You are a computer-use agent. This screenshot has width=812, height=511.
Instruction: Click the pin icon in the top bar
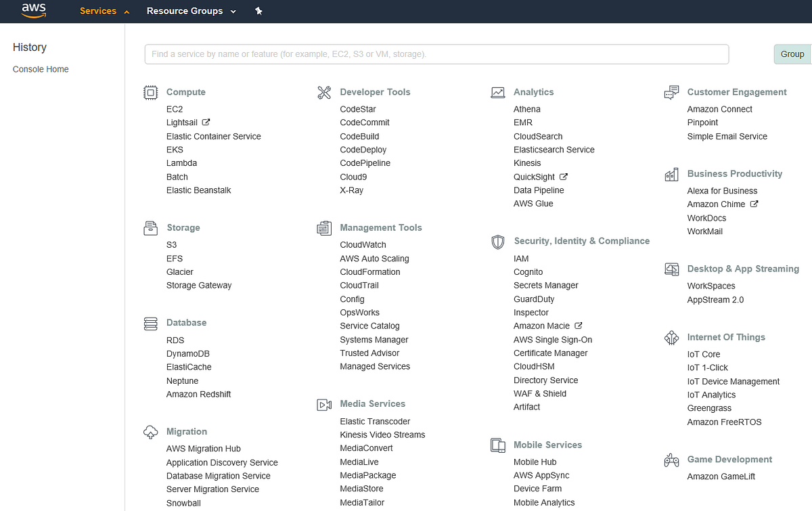pos(258,11)
